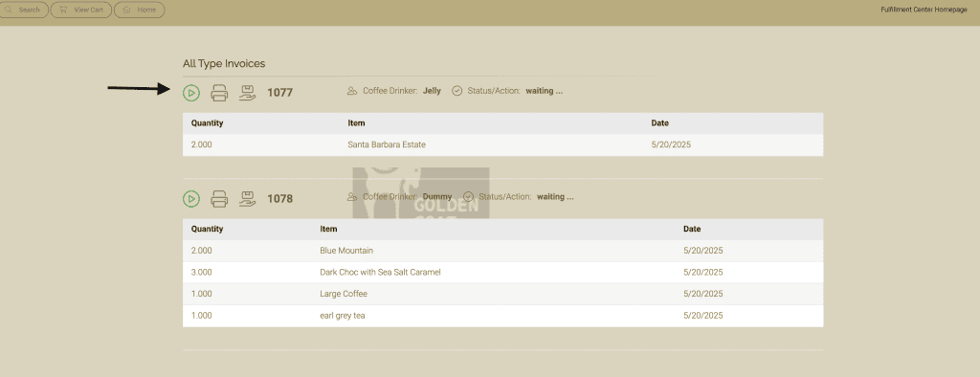Viewport: 980px width, 377px height.
Task: Print invoice 1077 using the printer icon
Action: point(219,93)
